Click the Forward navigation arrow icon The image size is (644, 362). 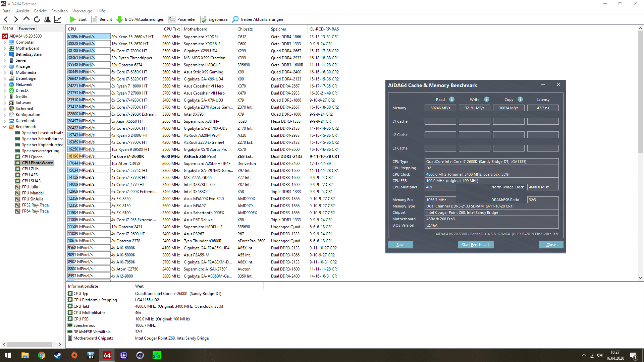16,19
